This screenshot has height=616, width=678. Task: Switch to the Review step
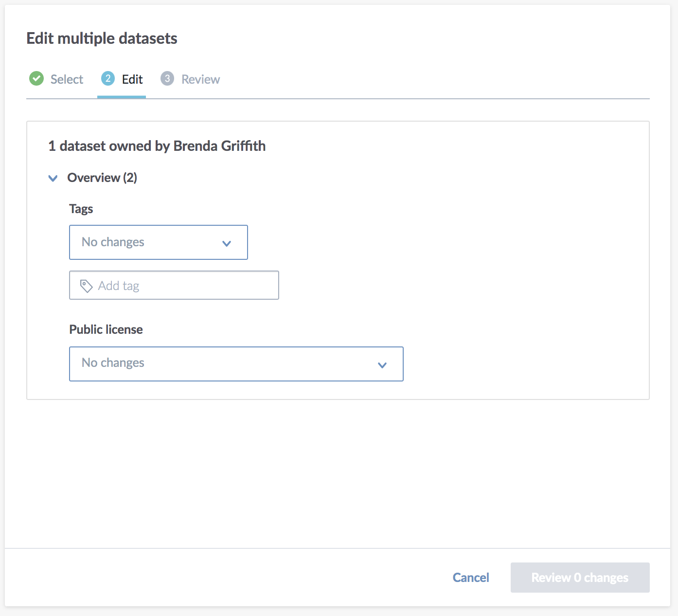tap(190, 79)
